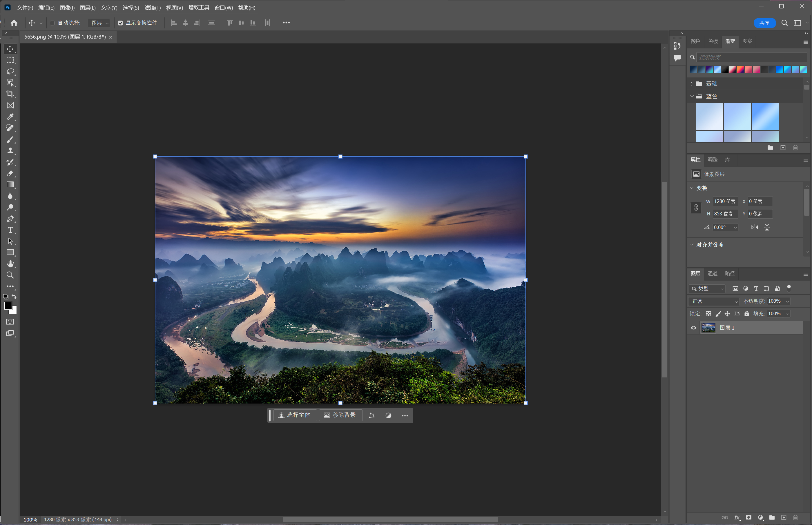Select the Hand tool
The width and height of the screenshot is (812, 525).
point(10,264)
